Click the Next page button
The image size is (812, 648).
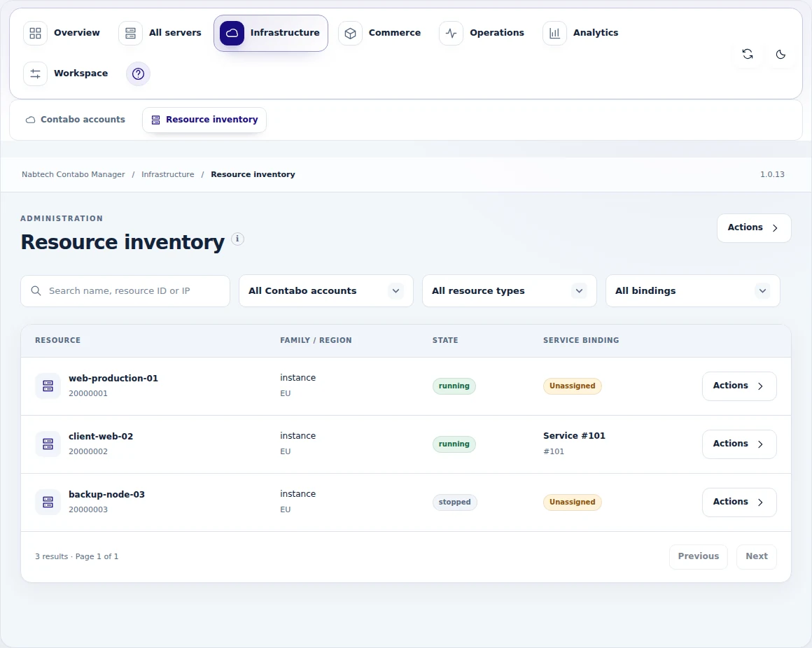[x=757, y=556]
